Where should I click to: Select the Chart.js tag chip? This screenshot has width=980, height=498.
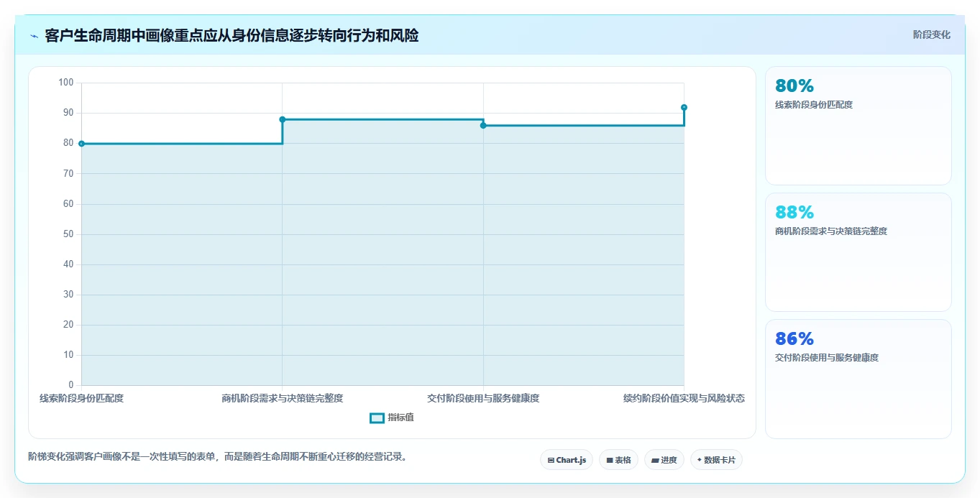pos(567,460)
